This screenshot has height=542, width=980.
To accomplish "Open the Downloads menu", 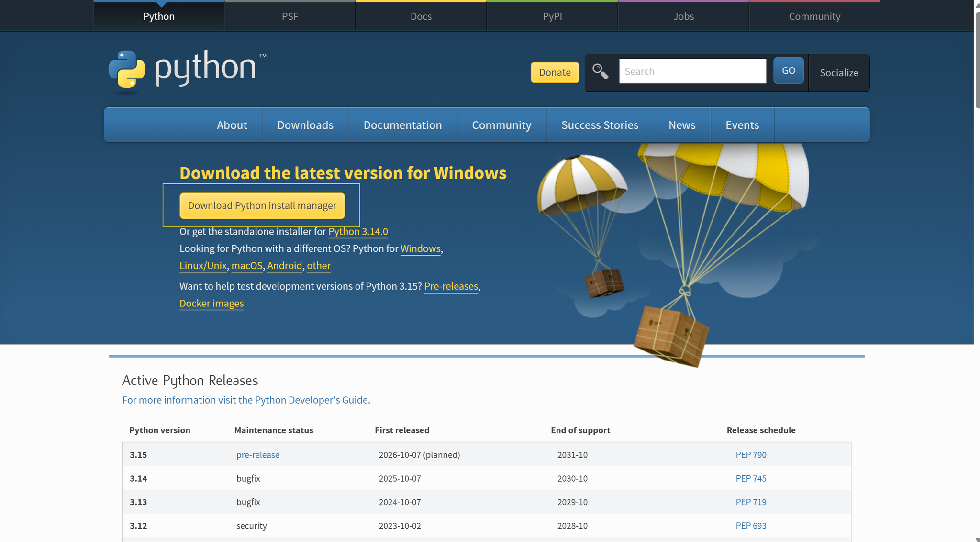I will (305, 125).
